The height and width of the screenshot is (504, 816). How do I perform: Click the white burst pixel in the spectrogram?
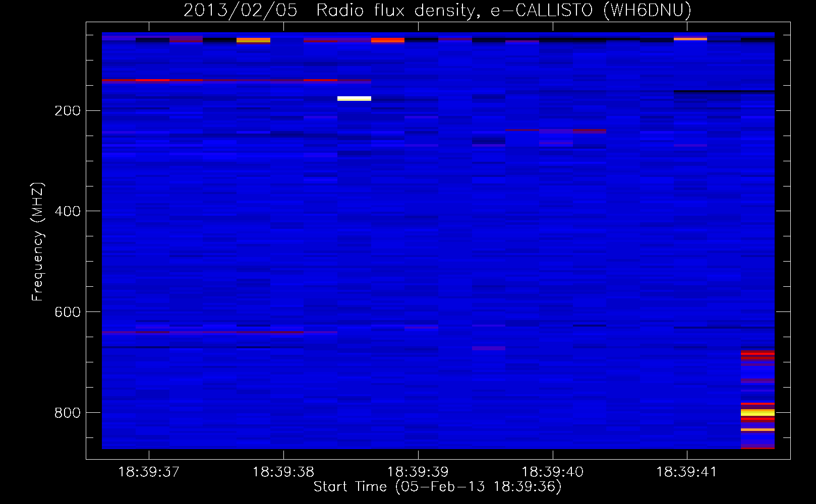pos(354,98)
